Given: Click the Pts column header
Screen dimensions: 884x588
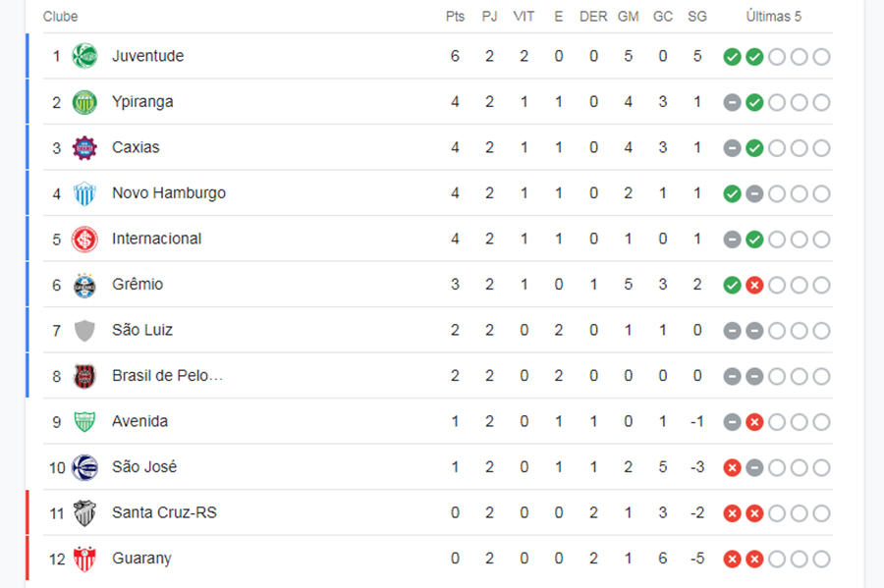Looking at the screenshot, I should tap(455, 17).
